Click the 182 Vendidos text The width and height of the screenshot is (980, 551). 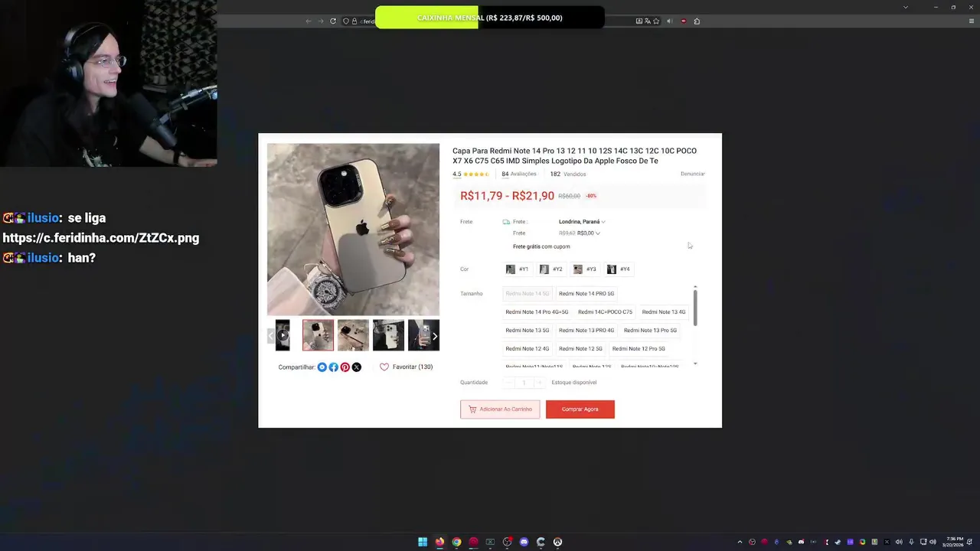point(568,174)
